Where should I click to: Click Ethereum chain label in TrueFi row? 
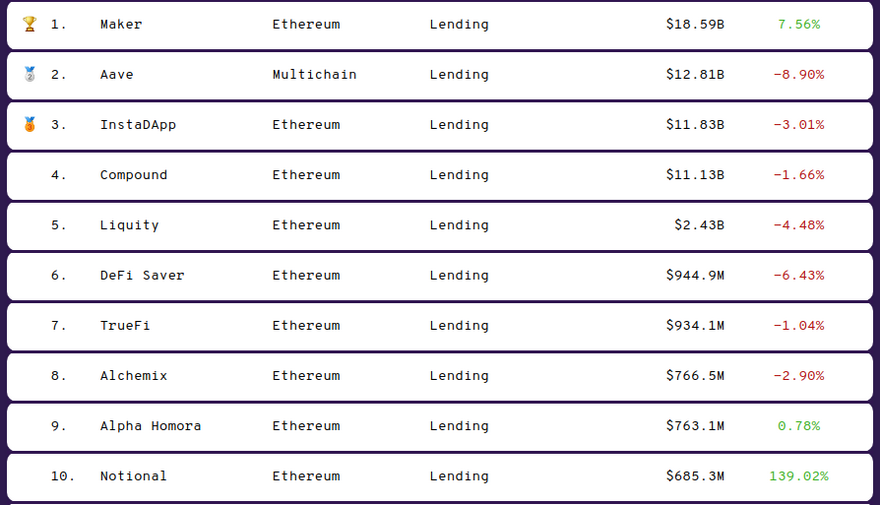tap(306, 326)
